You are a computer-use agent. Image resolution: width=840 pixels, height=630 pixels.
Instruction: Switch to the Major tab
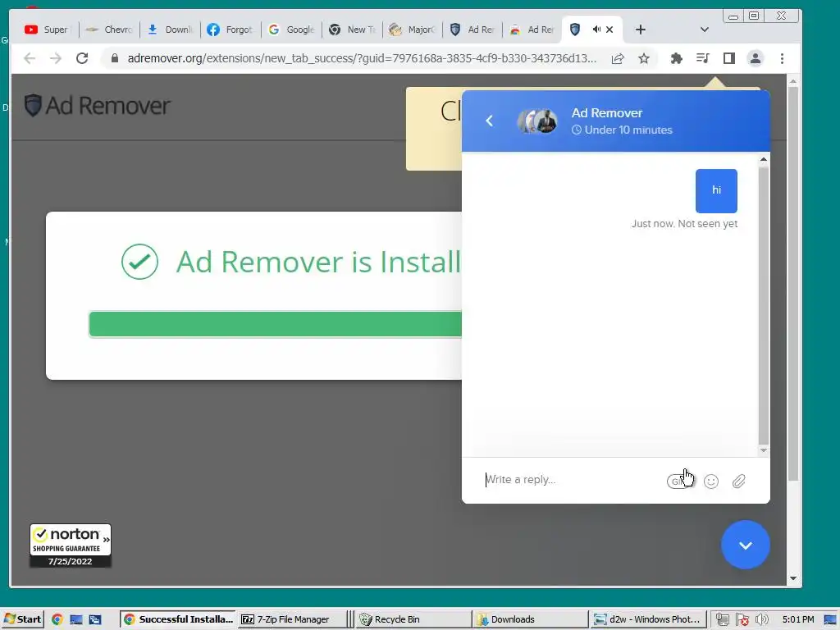click(412, 30)
